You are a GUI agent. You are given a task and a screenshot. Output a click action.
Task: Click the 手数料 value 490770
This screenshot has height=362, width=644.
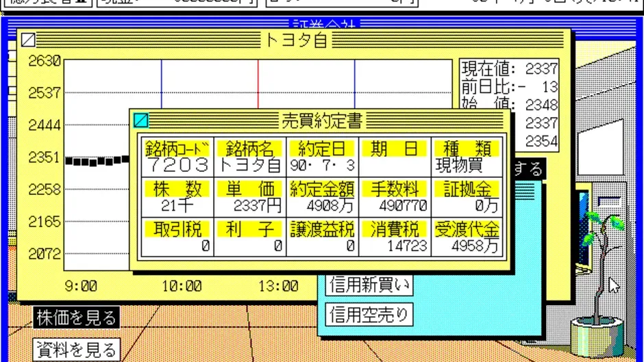point(403,205)
